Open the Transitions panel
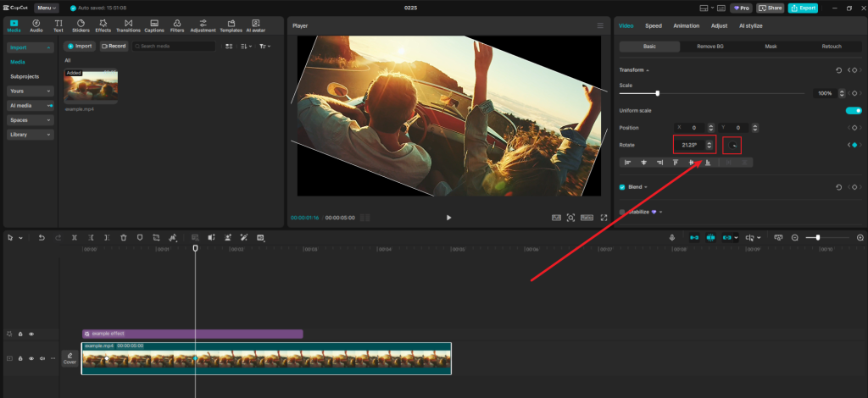868x398 pixels. point(129,26)
